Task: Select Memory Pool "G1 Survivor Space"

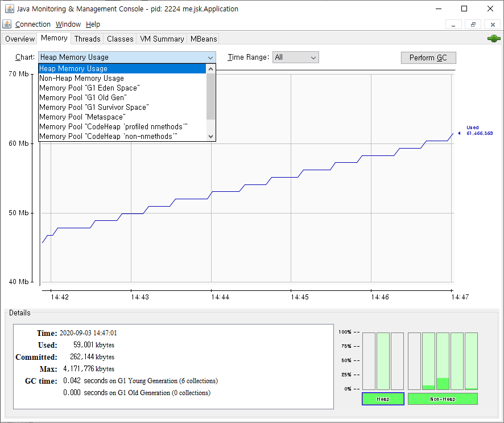Action: click(122, 107)
